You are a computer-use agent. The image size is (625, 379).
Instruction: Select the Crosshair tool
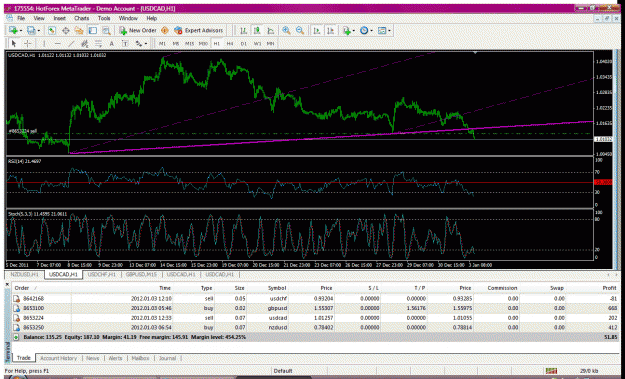[x=28, y=43]
